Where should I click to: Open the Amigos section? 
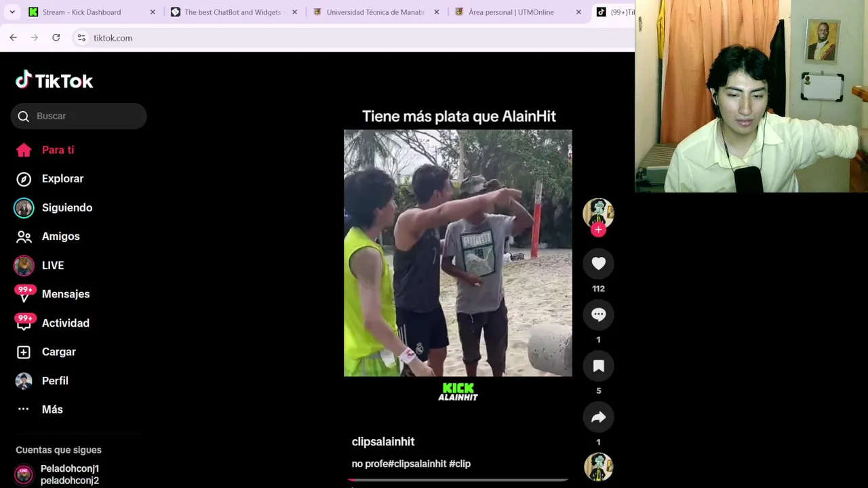tap(60, 237)
